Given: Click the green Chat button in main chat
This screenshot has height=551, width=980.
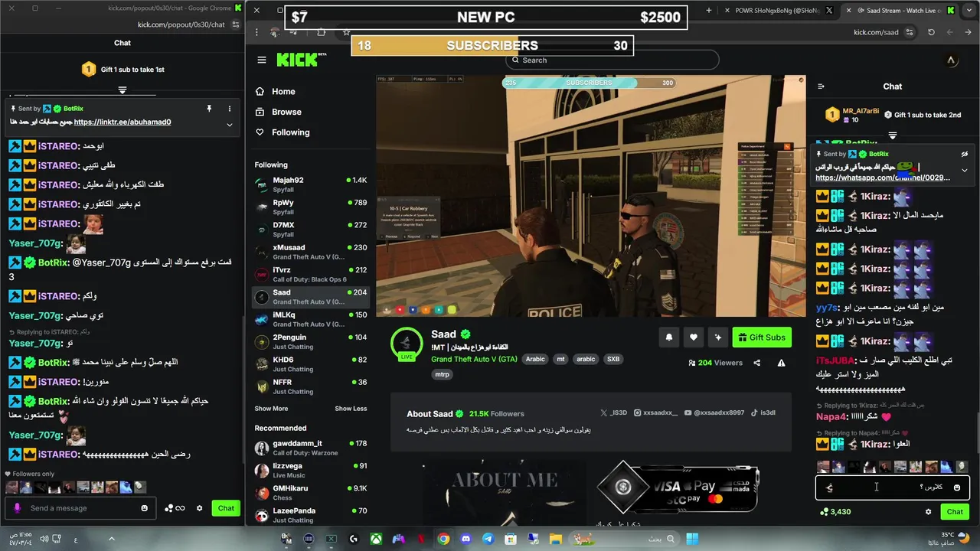Looking at the screenshot, I should tap(955, 512).
